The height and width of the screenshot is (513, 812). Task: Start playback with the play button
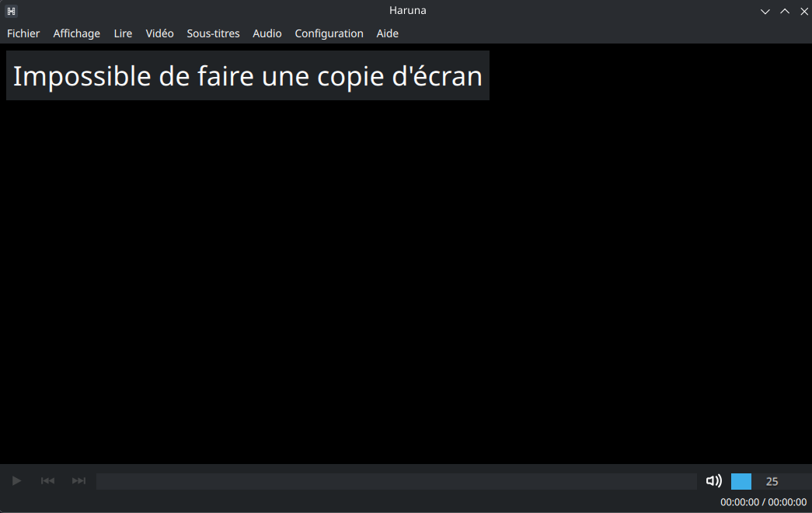[16, 481]
